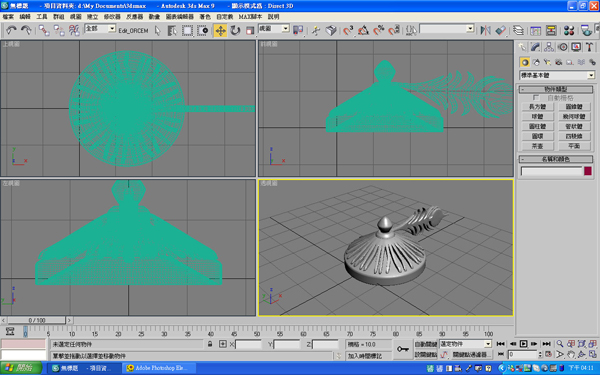Collapse the 物件類型 rollout
Screen dimensions: 600x375
(x=556, y=89)
